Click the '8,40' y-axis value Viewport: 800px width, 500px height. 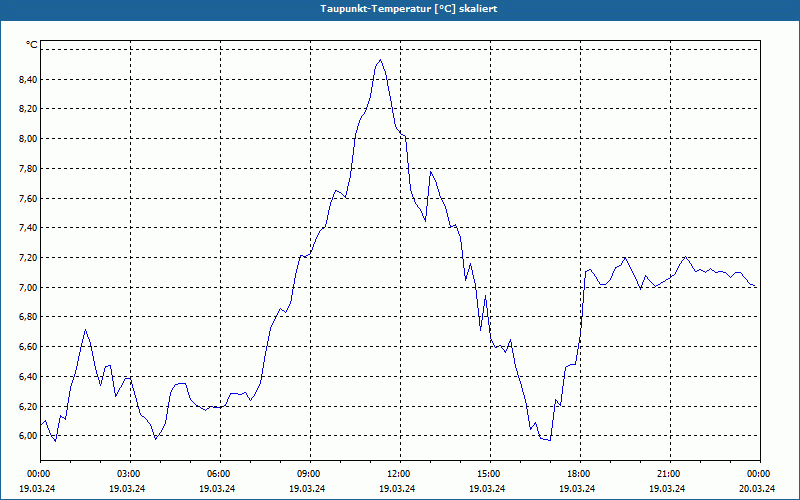[x=29, y=79]
